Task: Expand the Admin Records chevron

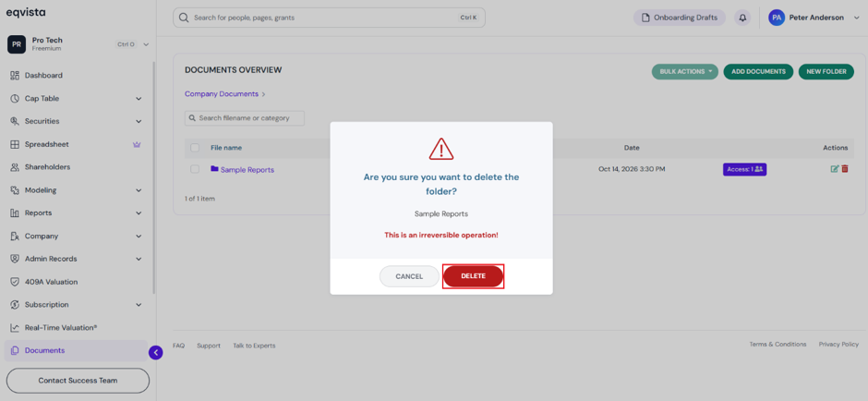Action: [x=139, y=259]
